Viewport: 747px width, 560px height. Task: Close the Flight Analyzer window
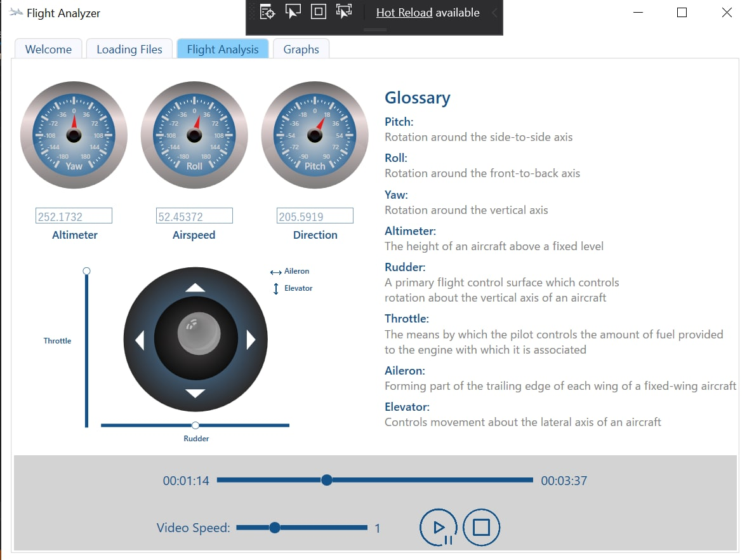click(727, 13)
